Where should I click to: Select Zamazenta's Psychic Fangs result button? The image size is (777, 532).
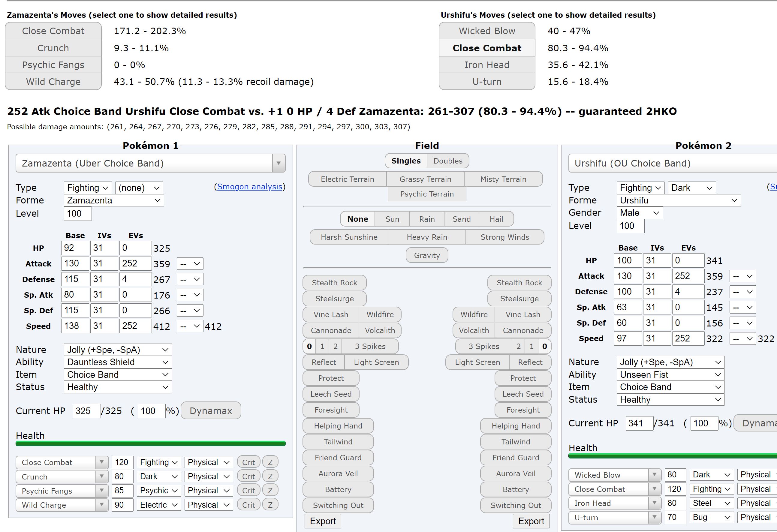pos(53,65)
